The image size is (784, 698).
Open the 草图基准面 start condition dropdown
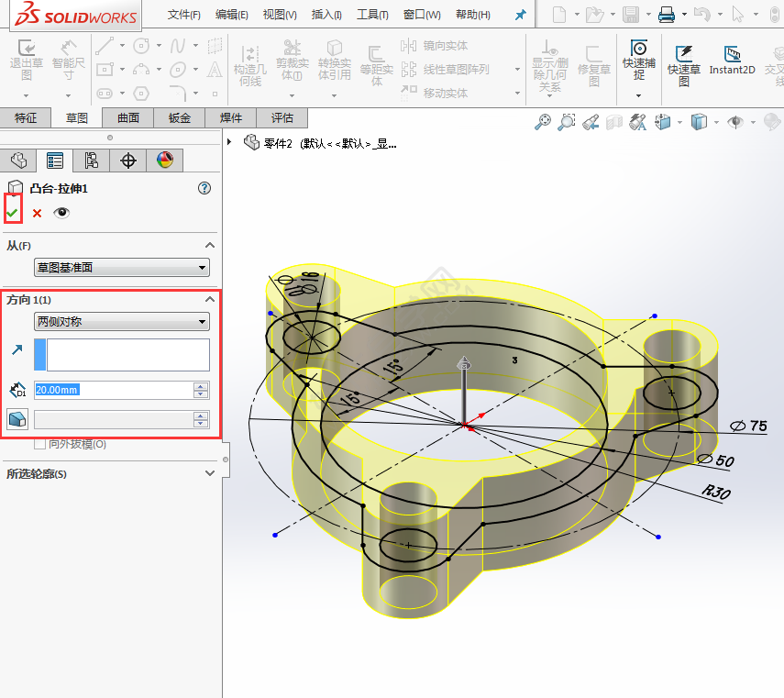click(122, 268)
